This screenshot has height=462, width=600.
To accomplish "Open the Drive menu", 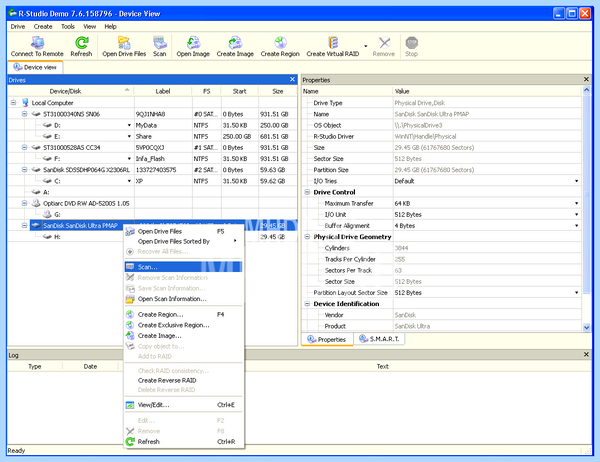I will tap(18, 26).
